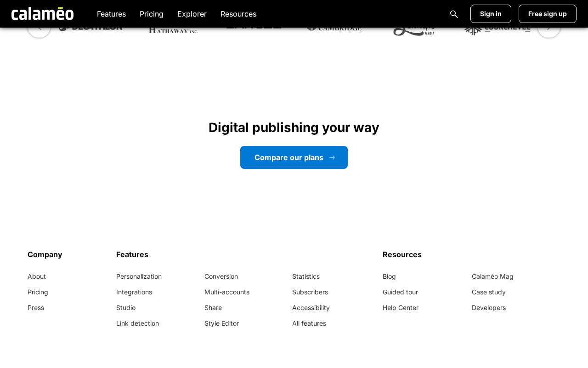
Task: Open Pricing in the top navigation
Action: [x=152, y=14]
